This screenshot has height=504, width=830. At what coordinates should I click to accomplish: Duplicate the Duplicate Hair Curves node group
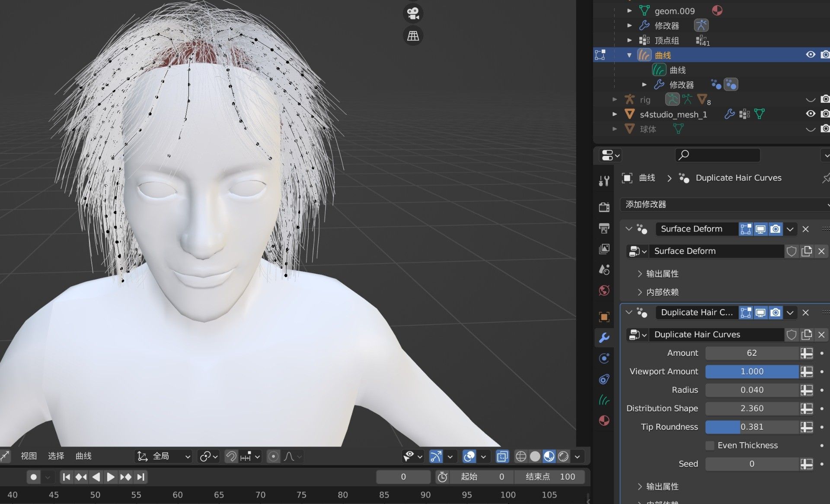pyautogui.click(x=807, y=334)
